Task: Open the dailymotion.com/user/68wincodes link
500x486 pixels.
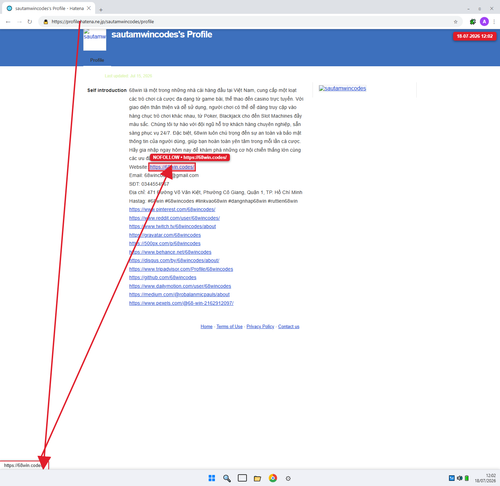Action: pos(180,286)
